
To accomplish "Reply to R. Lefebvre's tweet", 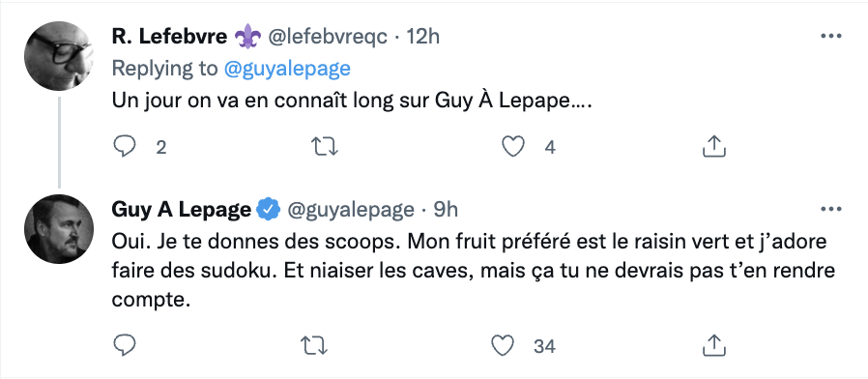I will coord(125,147).
